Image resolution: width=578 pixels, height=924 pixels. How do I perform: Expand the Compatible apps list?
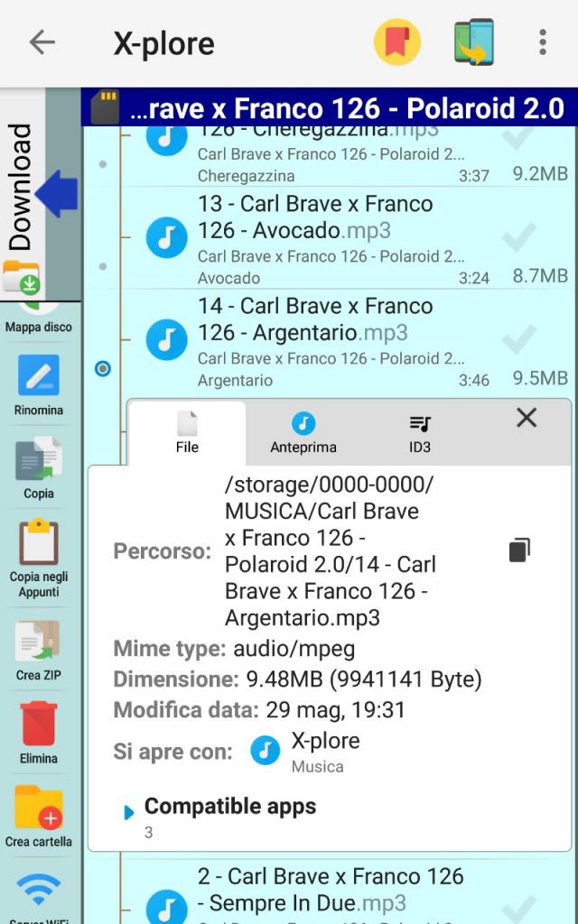(128, 813)
